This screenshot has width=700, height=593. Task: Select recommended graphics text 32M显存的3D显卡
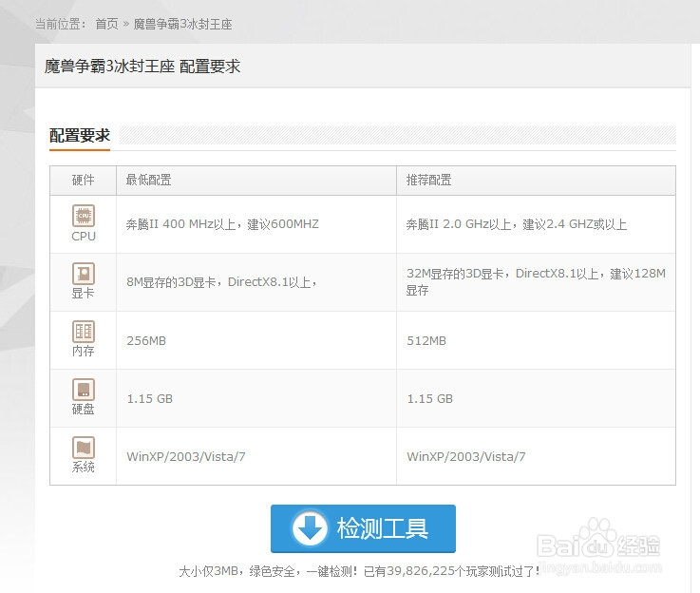tap(455, 274)
